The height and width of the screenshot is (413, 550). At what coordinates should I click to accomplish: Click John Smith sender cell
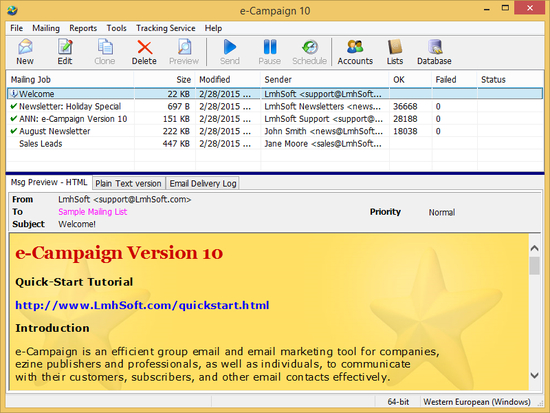click(323, 131)
